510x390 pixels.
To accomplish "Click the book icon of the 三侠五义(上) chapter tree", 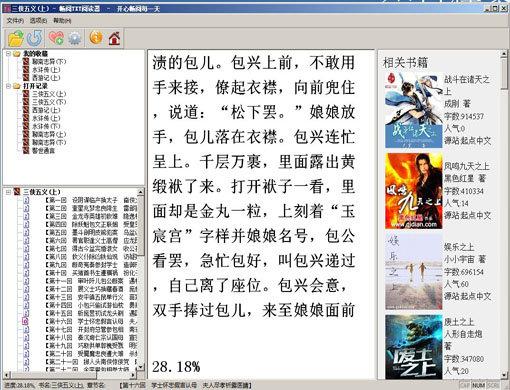I will coord(17,192).
